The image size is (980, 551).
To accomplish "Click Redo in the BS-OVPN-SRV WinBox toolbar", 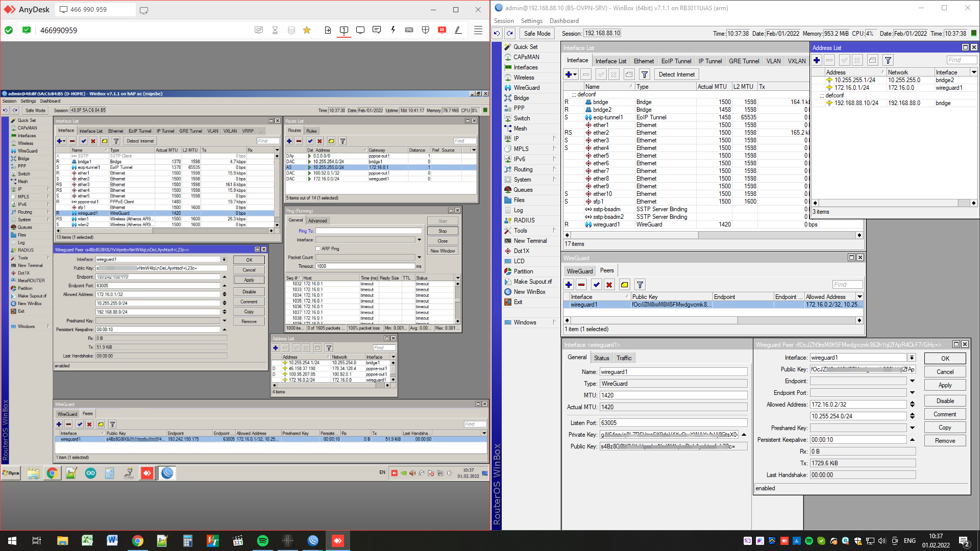I will coord(510,34).
